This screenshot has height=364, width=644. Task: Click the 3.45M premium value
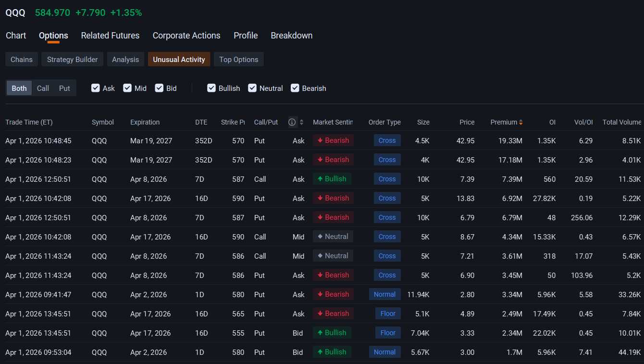pos(512,275)
